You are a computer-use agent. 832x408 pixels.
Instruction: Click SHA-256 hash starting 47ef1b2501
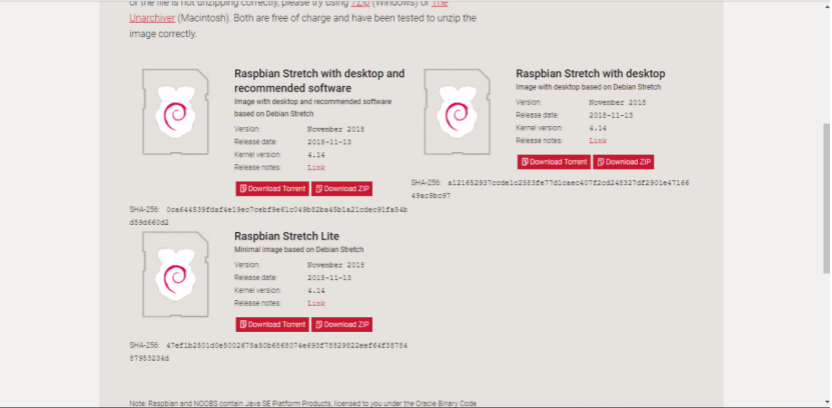[268, 352]
